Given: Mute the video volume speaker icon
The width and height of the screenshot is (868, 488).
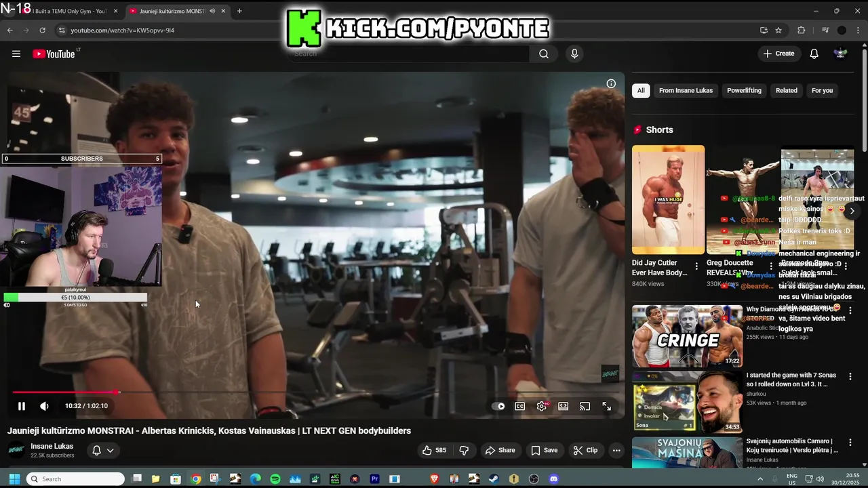Looking at the screenshot, I should tap(44, 406).
